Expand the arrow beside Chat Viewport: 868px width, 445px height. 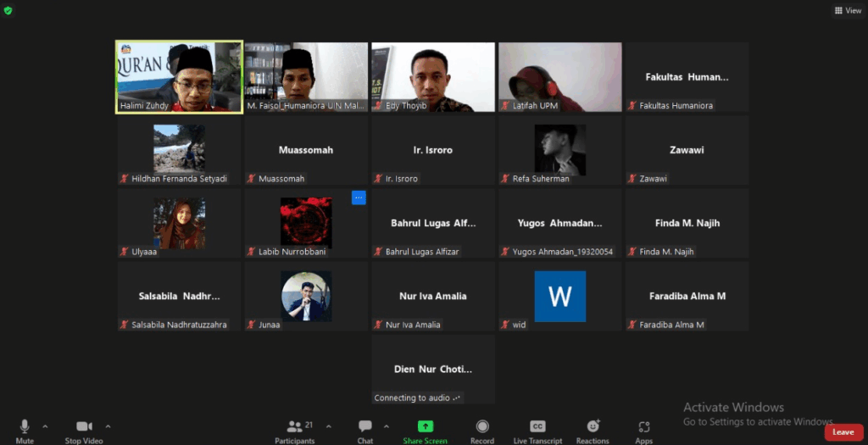[387, 426]
